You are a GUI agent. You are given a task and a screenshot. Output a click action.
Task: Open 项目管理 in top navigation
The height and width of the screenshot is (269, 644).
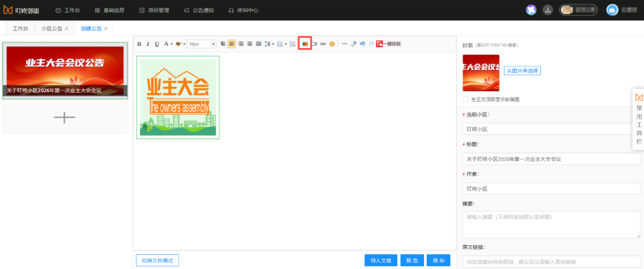(154, 10)
